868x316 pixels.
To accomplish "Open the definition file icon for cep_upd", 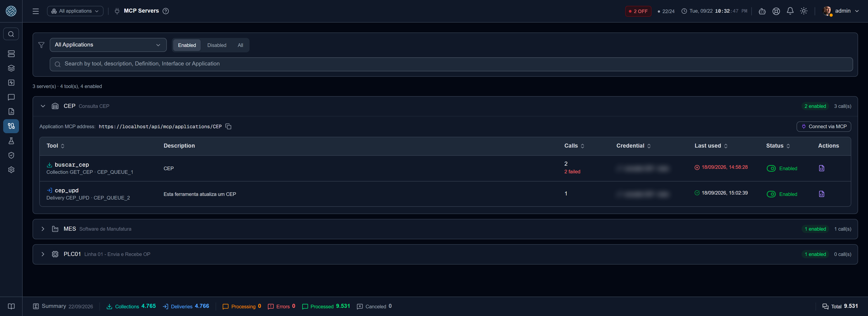I will point(821,194).
